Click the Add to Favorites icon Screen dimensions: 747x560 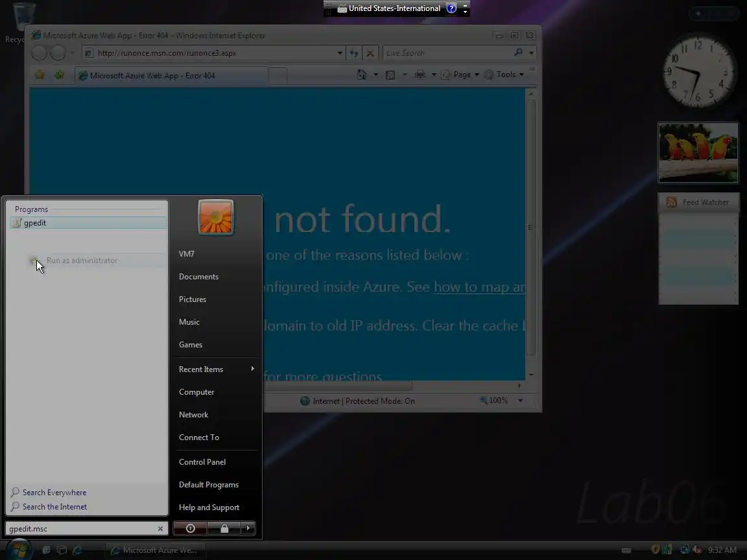[59, 75]
